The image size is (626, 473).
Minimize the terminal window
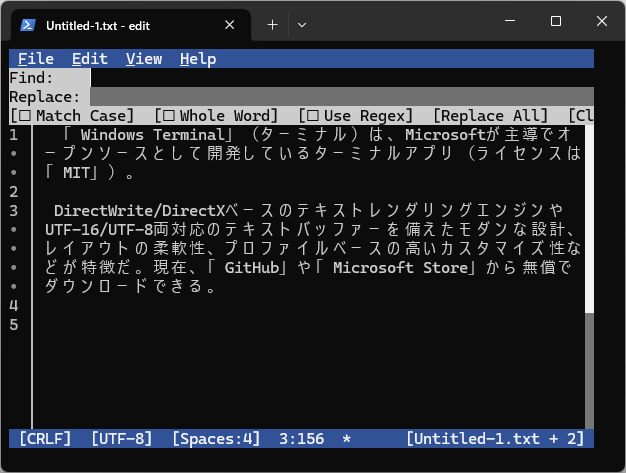510,21
